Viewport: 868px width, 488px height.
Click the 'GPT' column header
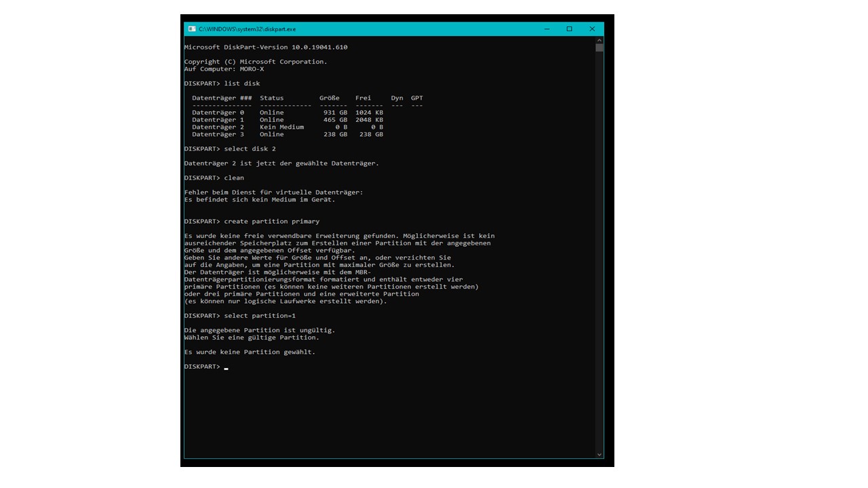click(x=417, y=98)
